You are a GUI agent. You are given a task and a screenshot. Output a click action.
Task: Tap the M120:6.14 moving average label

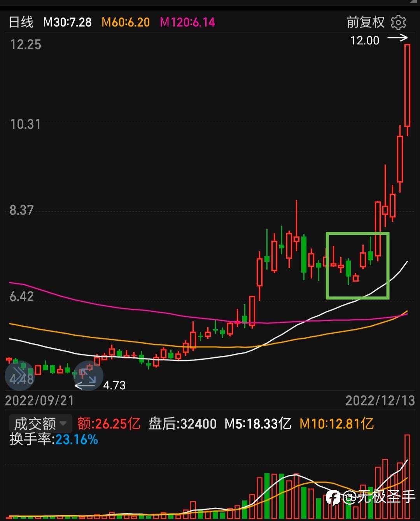point(187,22)
